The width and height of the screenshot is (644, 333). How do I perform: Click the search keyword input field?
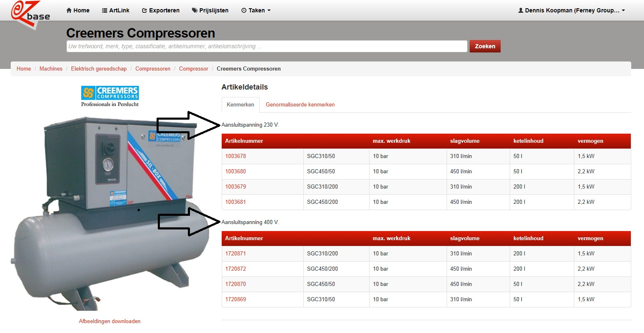(267, 46)
